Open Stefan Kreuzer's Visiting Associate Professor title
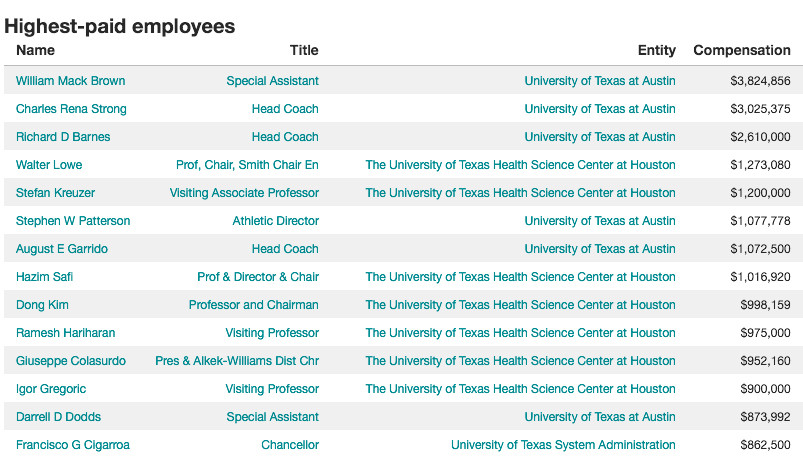The width and height of the screenshot is (803, 457). (244, 193)
